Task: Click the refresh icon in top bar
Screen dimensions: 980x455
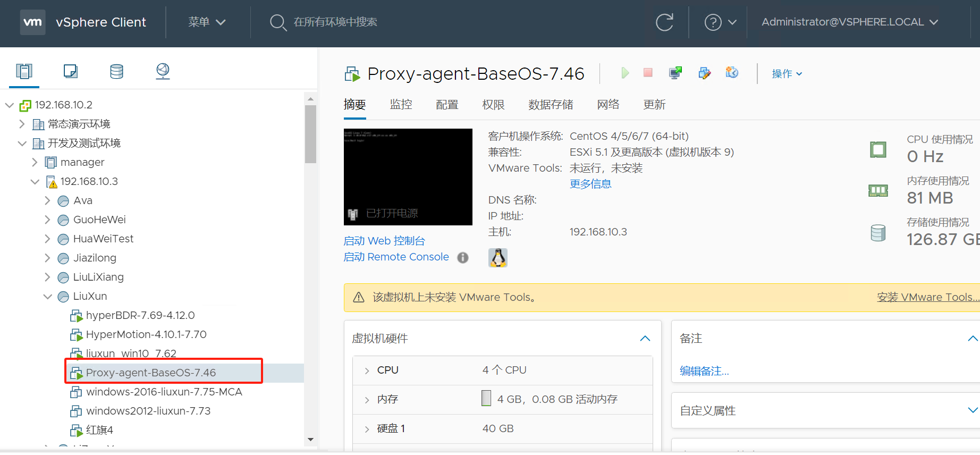Action: (x=664, y=22)
